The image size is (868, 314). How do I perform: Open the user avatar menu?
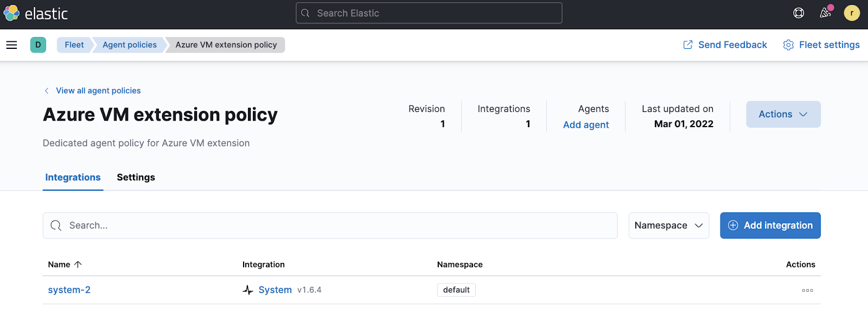[851, 13]
